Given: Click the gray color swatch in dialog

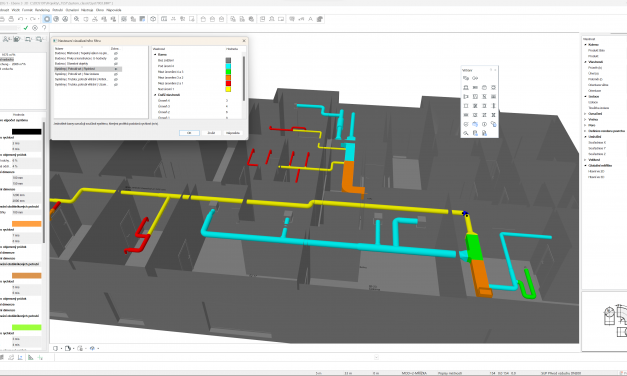Looking at the screenshot, I should pos(228,60).
